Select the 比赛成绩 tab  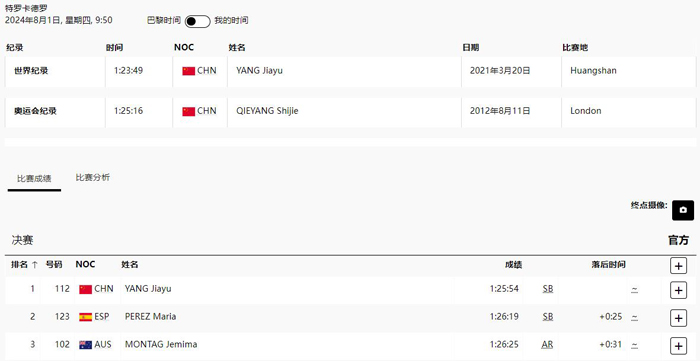coord(34,178)
